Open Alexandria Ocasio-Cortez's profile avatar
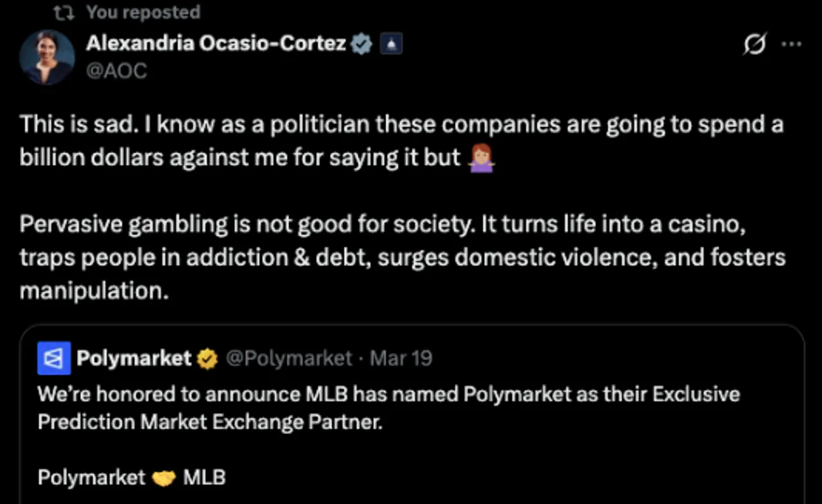Screen dimensions: 822x504 (x=47, y=57)
